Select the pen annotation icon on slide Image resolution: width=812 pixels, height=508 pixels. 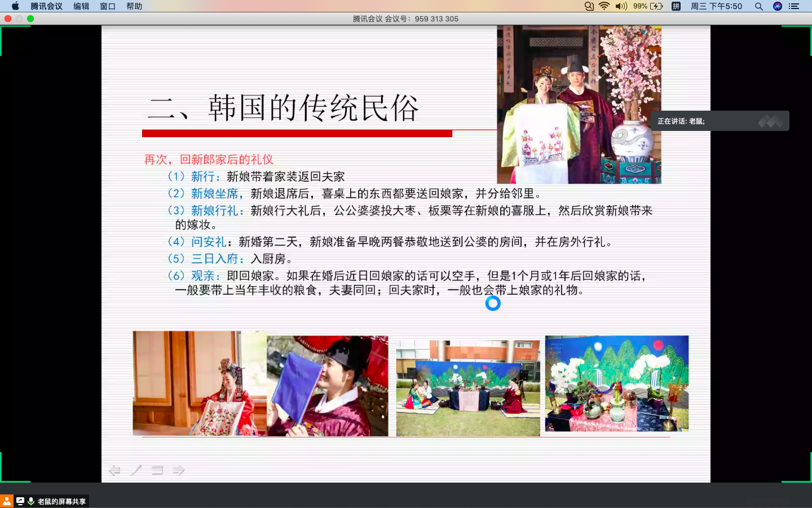click(136, 470)
